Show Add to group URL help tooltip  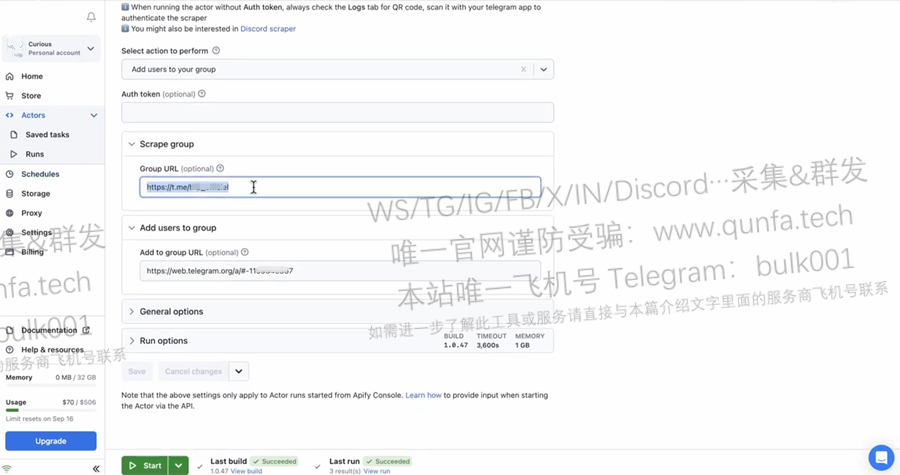245,252
